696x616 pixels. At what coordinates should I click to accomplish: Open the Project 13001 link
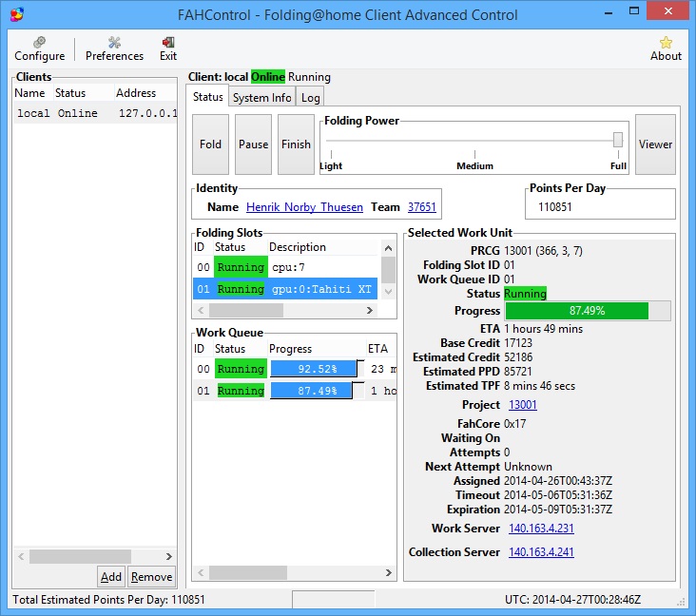(522, 405)
